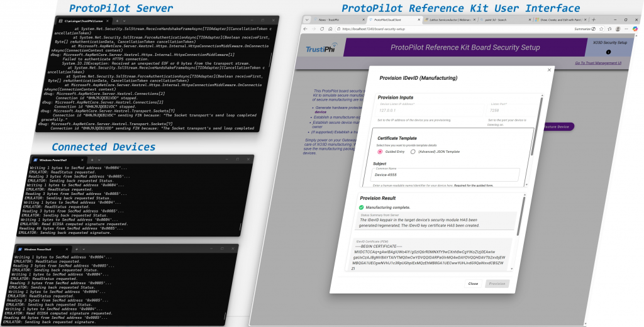Open profile dropdown in upper PowerShell window

(x=99, y=159)
